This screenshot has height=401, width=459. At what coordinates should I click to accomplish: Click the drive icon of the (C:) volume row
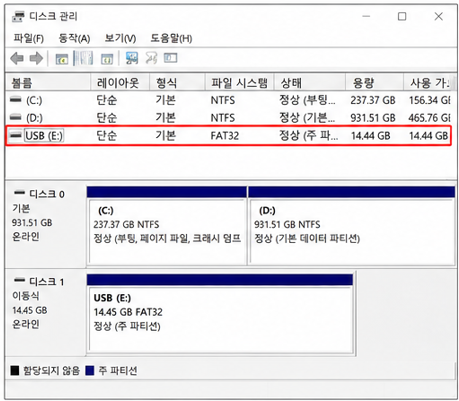[x=15, y=99]
